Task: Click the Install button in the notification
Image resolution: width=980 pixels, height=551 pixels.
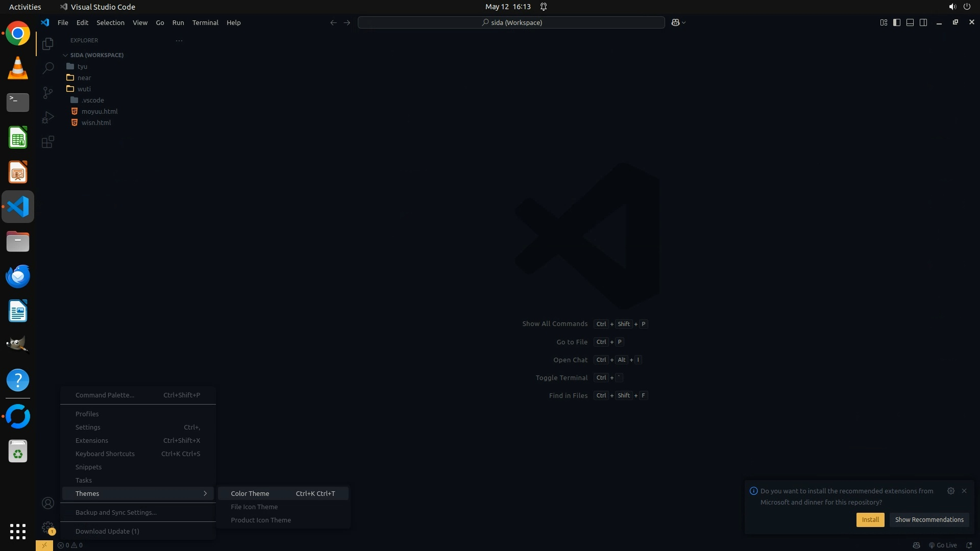Action: 870,519
